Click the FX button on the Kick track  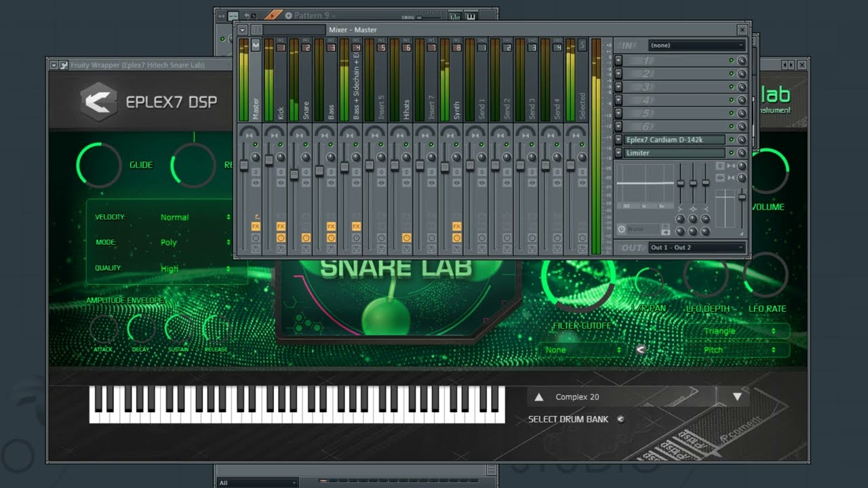pyautogui.click(x=281, y=226)
